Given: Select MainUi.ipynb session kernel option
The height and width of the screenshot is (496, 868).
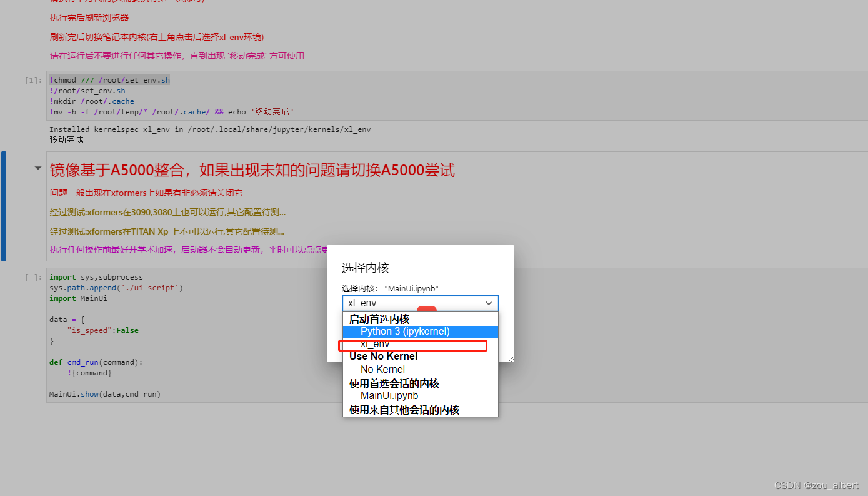Looking at the screenshot, I should [421, 396].
